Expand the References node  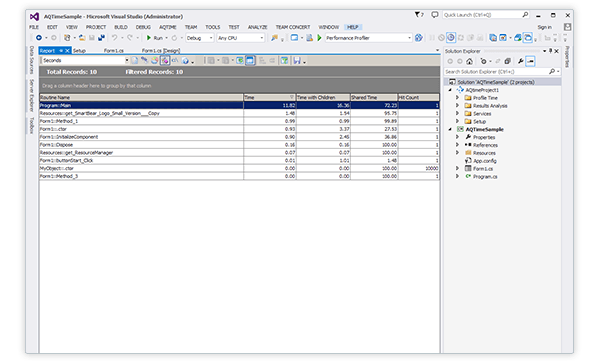pos(457,145)
